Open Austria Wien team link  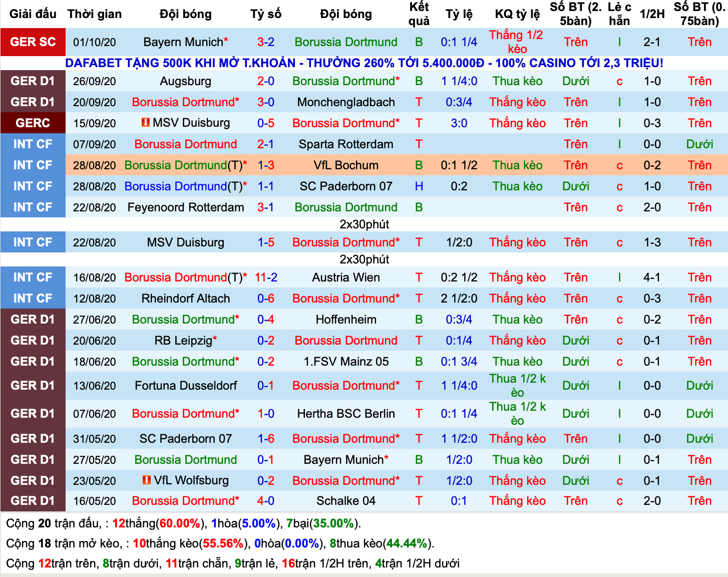coord(346,277)
